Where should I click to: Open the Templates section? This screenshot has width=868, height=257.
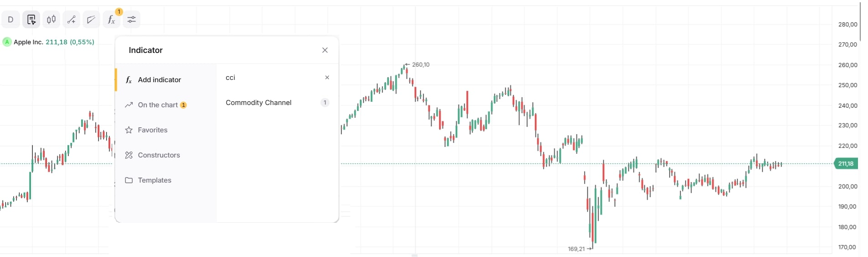[x=155, y=180]
